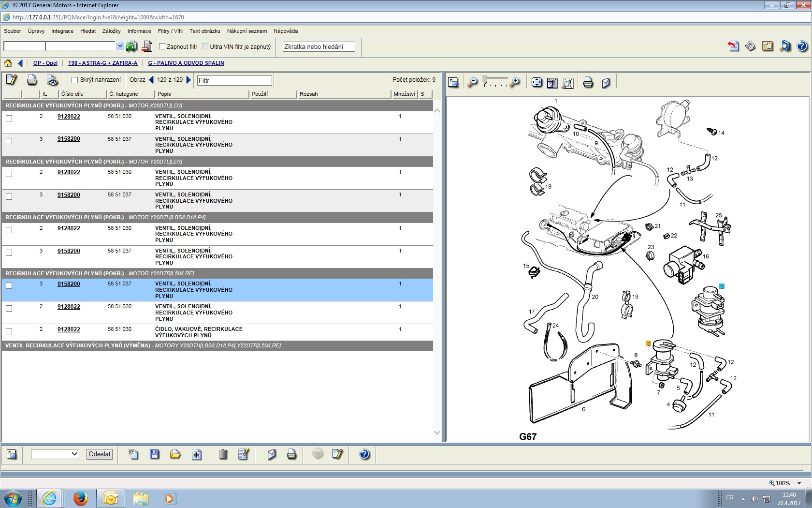Open the 'Záložky' menu

click(111, 31)
